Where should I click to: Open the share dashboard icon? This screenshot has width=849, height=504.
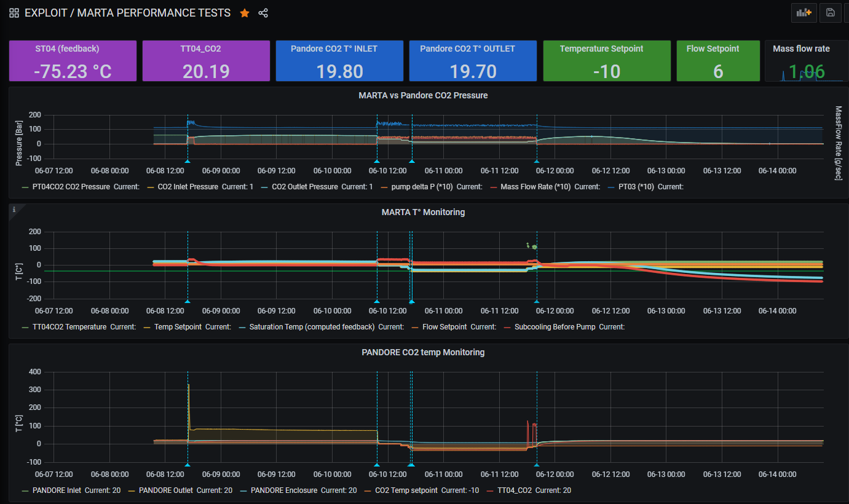click(x=263, y=13)
